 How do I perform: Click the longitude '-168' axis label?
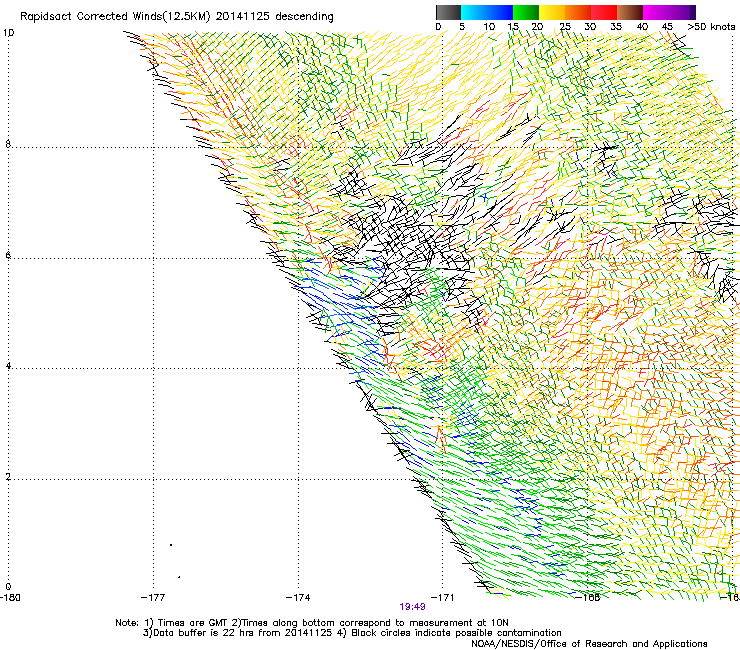[588, 598]
